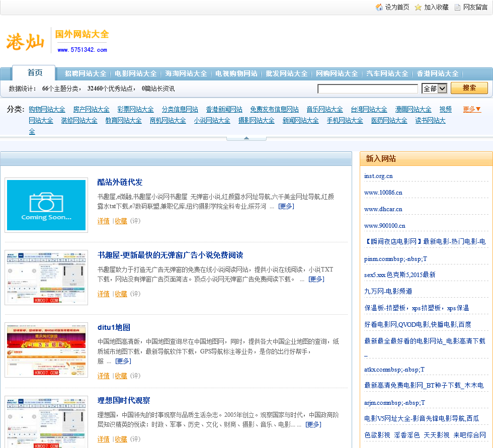This screenshot has height=448, width=493.
Task: Click [更多] in the 书趣屋 description
Action: [x=316, y=279]
